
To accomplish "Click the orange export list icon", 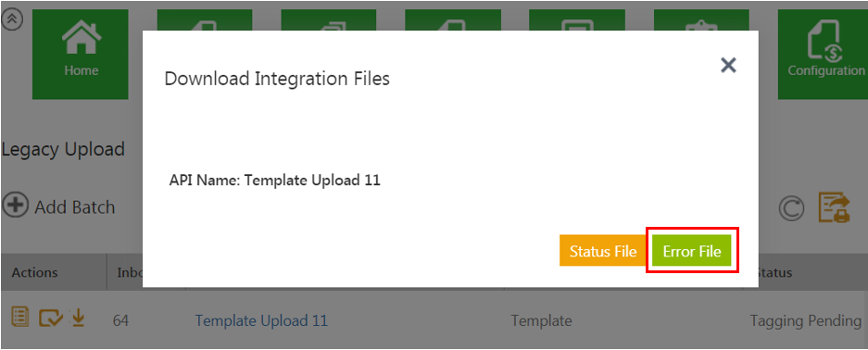I will 835,208.
